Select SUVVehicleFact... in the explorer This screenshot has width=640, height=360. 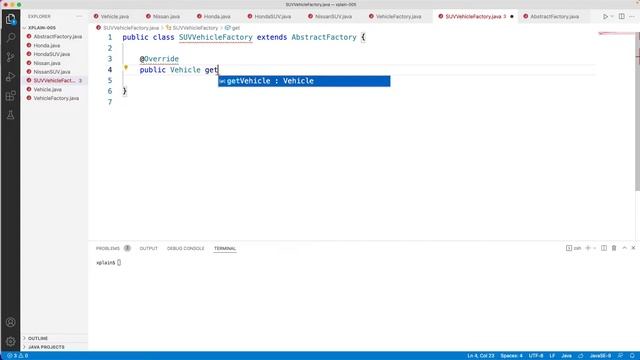point(54,80)
